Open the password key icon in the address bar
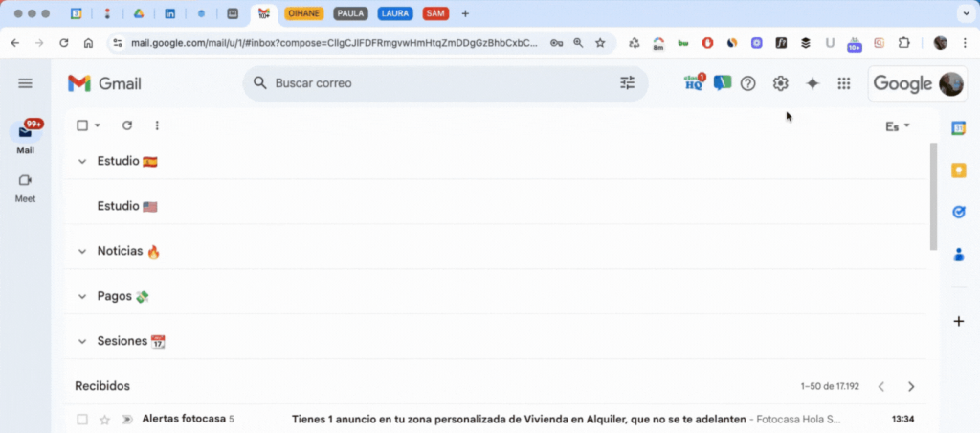This screenshot has height=433, width=980. point(556,43)
